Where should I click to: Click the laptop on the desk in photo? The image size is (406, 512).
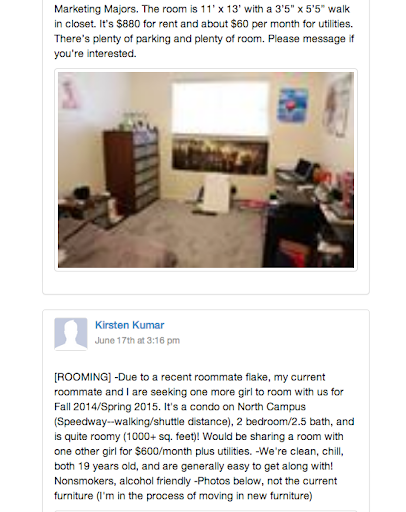pyautogui.click(x=303, y=168)
